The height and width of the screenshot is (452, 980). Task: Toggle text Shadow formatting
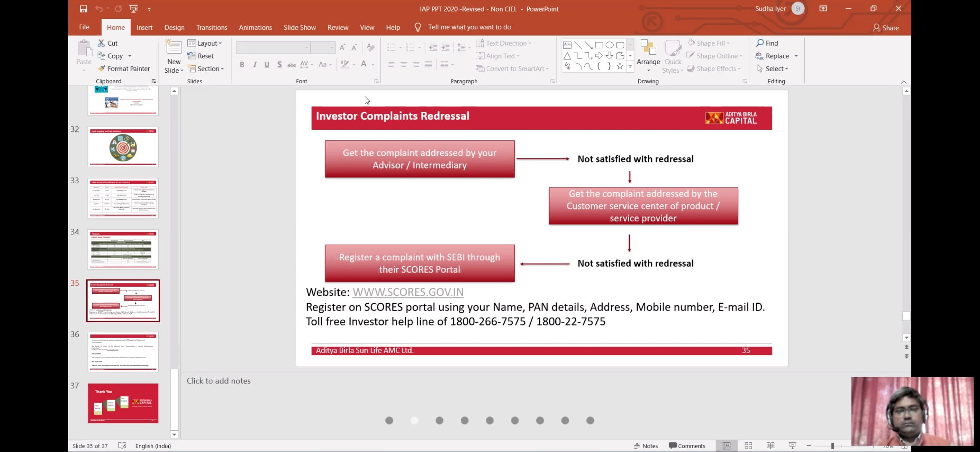[x=279, y=64]
